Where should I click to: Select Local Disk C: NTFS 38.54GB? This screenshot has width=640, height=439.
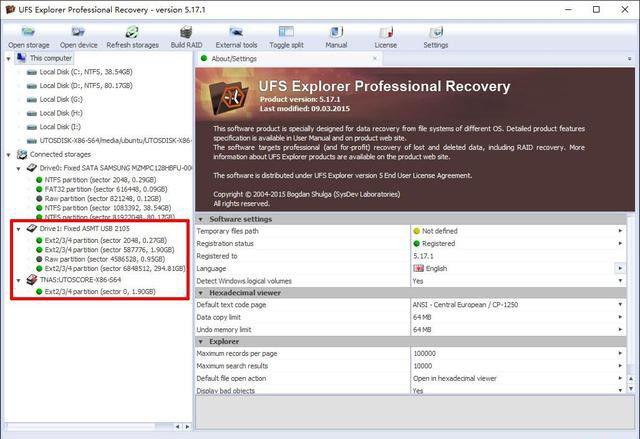[x=80, y=72]
